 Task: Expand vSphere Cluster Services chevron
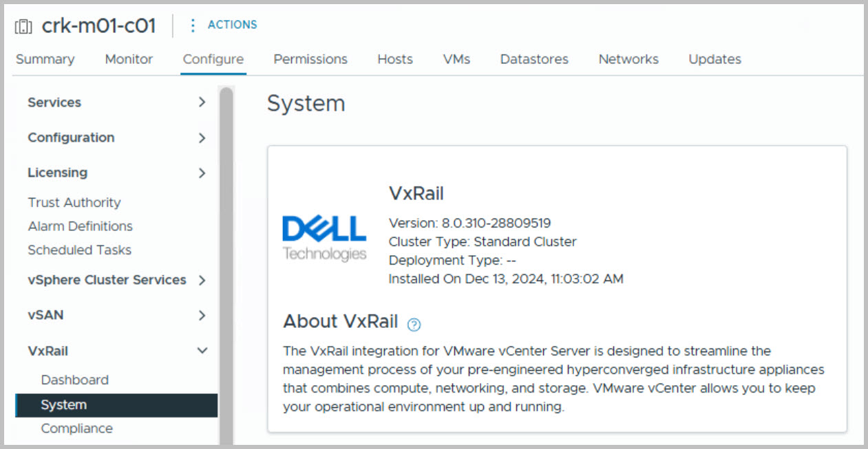coord(202,281)
